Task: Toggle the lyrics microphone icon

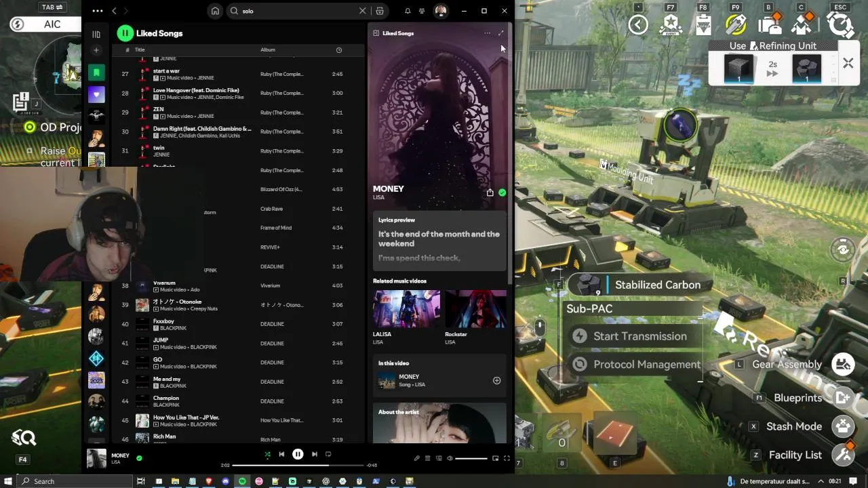Action: coord(416,459)
